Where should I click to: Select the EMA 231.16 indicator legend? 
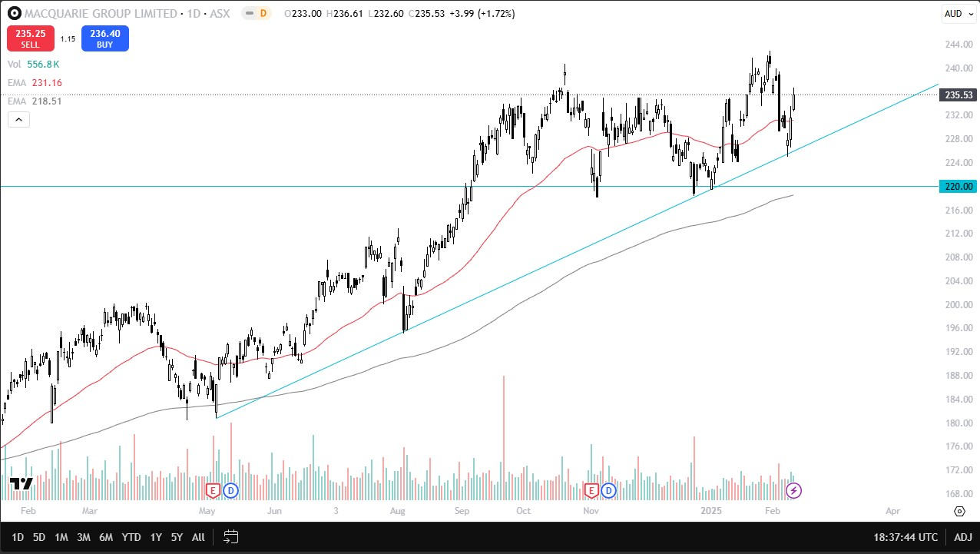click(x=35, y=83)
